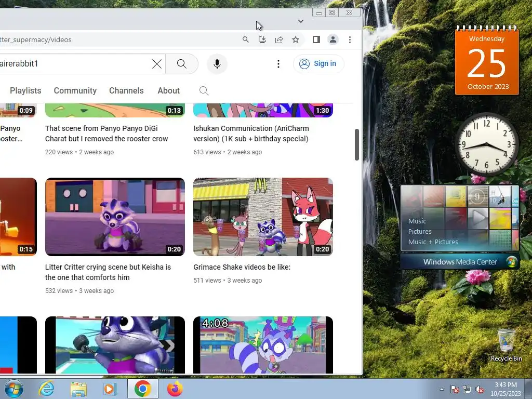Expand Chrome tab search chevron

click(301, 21)
